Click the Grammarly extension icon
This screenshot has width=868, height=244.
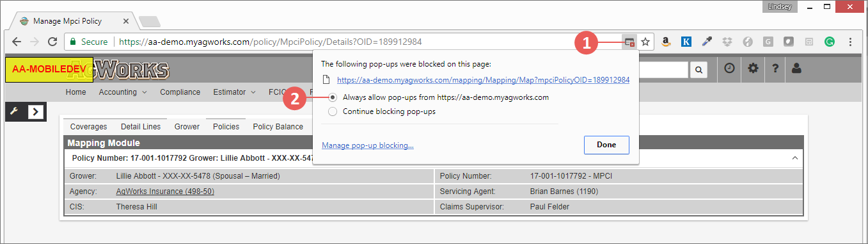point(829,42)
